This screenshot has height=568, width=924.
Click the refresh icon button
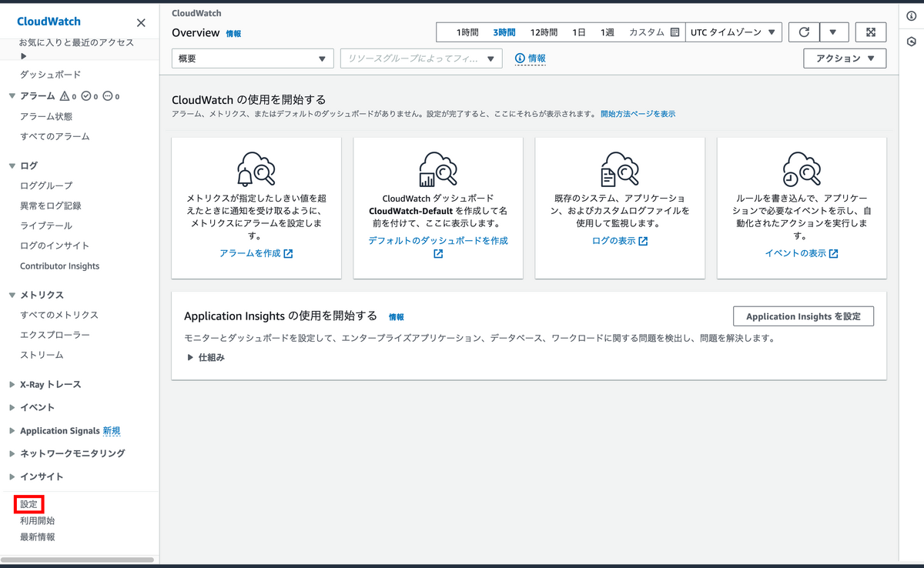click(804, 32)
